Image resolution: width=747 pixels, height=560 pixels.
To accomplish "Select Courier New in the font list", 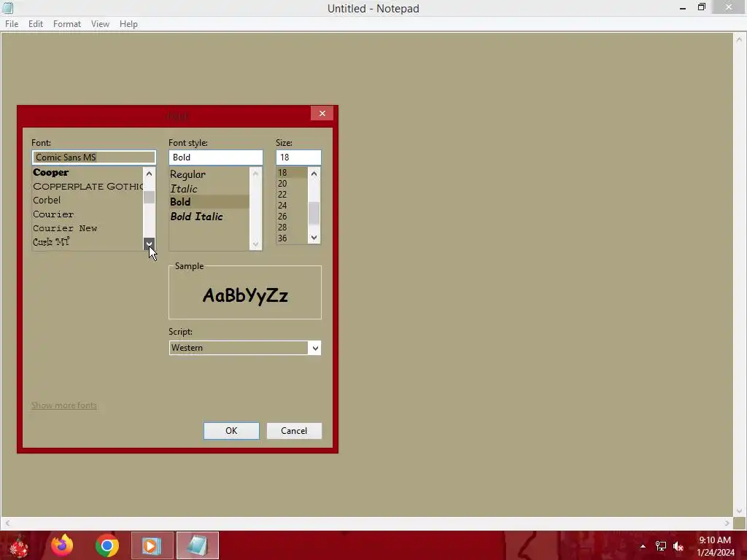I will point(88,228).
